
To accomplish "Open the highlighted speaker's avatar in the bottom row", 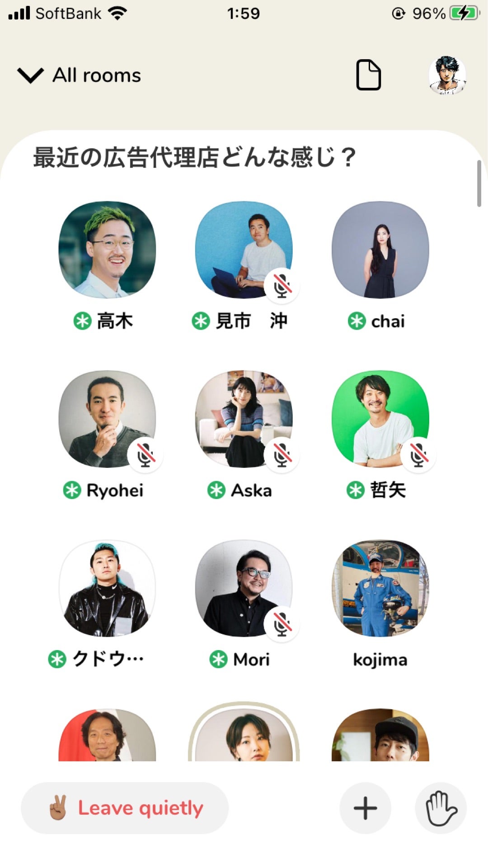I will [244, 732].
